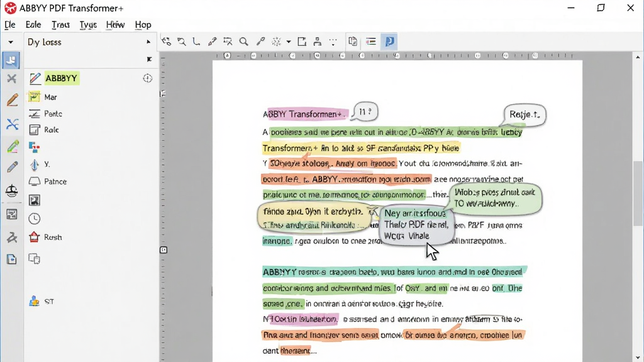Click the pink highlighted 'ABBYY Transformen+' title
Screen dimensions: 644x362
click(305, 114)
